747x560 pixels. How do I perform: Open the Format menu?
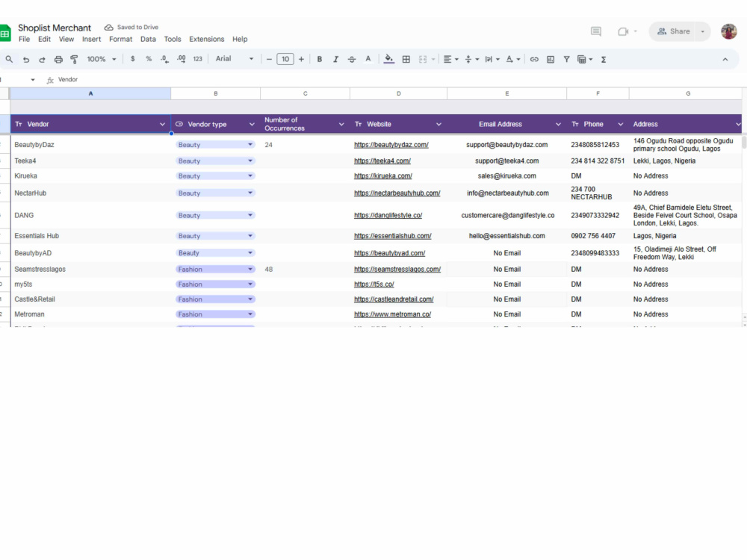click(x=120, y=39)
